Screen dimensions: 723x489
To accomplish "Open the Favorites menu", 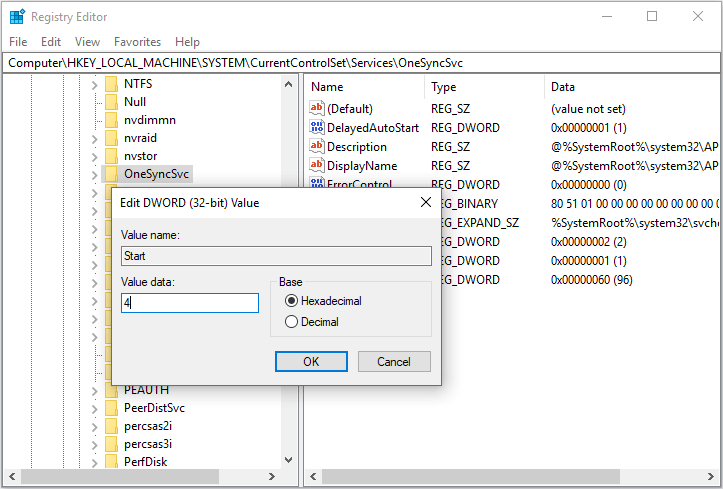I will (x=137, y=42).
